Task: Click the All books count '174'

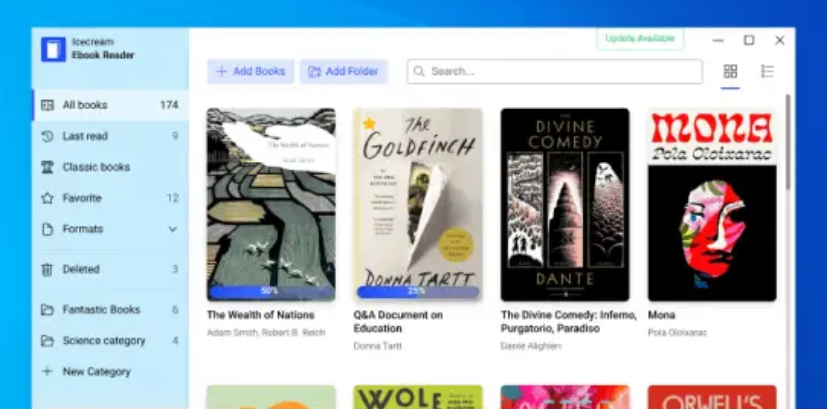Action: click(169, 105)
